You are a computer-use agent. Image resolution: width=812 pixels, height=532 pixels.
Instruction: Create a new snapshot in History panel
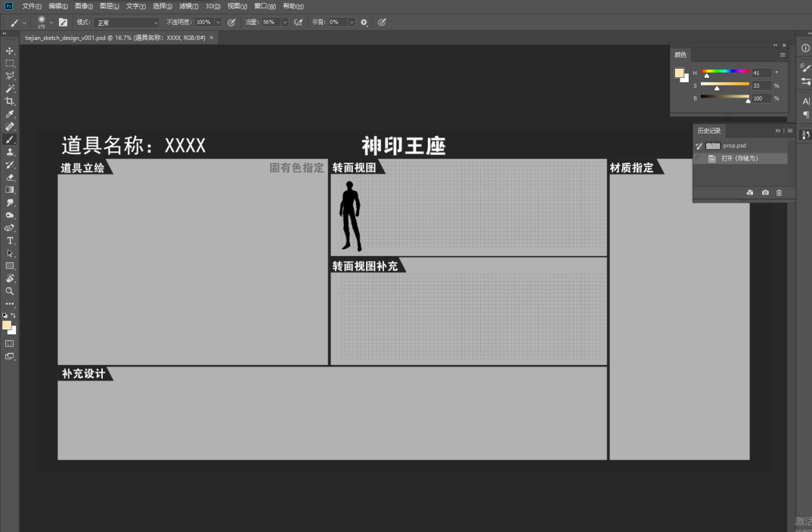pos(765,192)
